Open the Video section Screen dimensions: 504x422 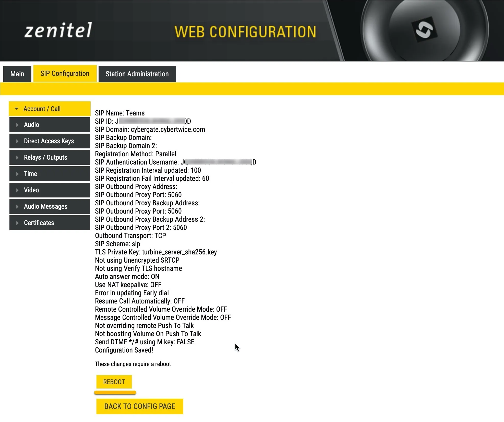click(50, 190)
